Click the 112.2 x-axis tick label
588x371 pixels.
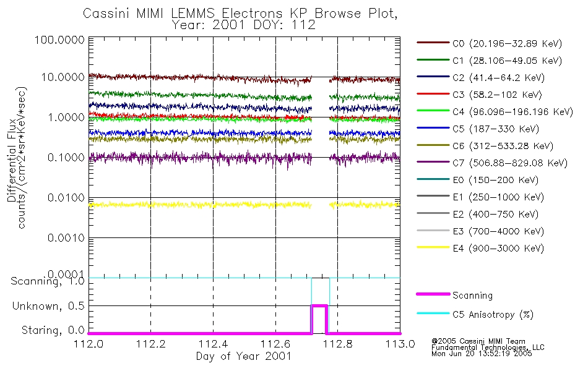[151, 344]
